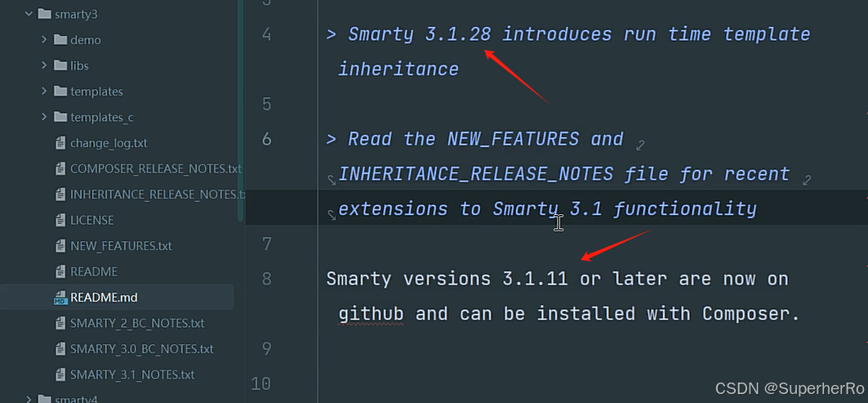Click line number 4 in the gutter
The image size is (868, 403).
tap(267, 34)
